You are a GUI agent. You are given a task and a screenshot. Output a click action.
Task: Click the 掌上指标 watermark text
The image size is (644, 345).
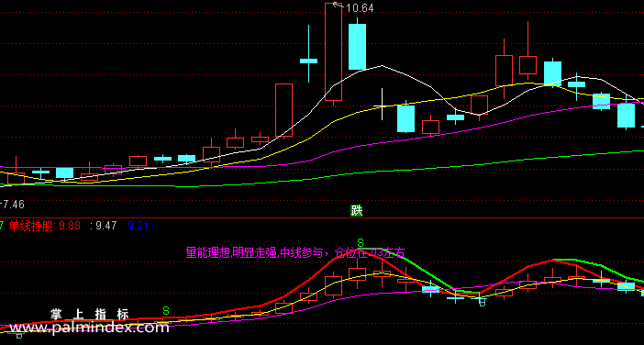[x=90, y=314]
